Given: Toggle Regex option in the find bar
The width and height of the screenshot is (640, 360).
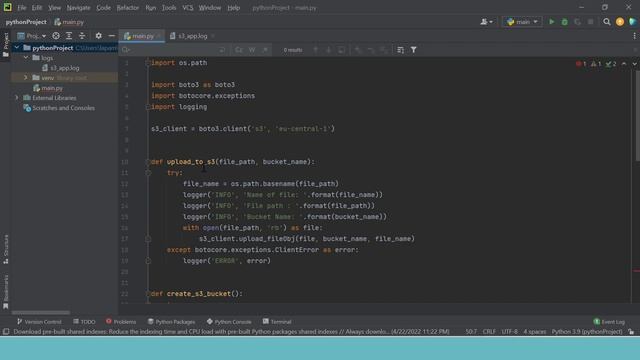Looking at the screenshot, I should 265,50.
